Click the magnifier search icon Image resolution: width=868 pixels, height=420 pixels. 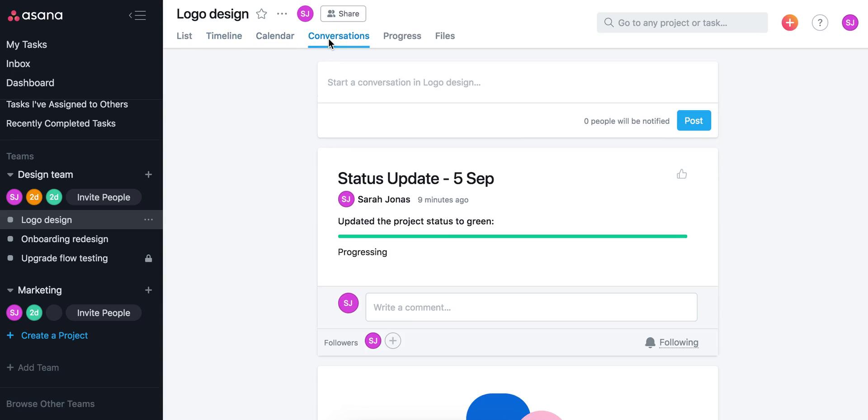(x=609, y=23)
